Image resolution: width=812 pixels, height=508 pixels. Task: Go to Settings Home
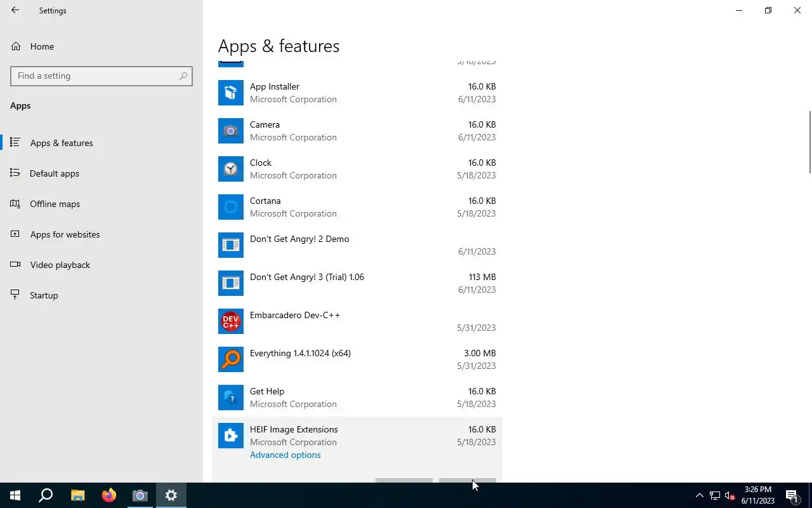click(x=101, y=46)
